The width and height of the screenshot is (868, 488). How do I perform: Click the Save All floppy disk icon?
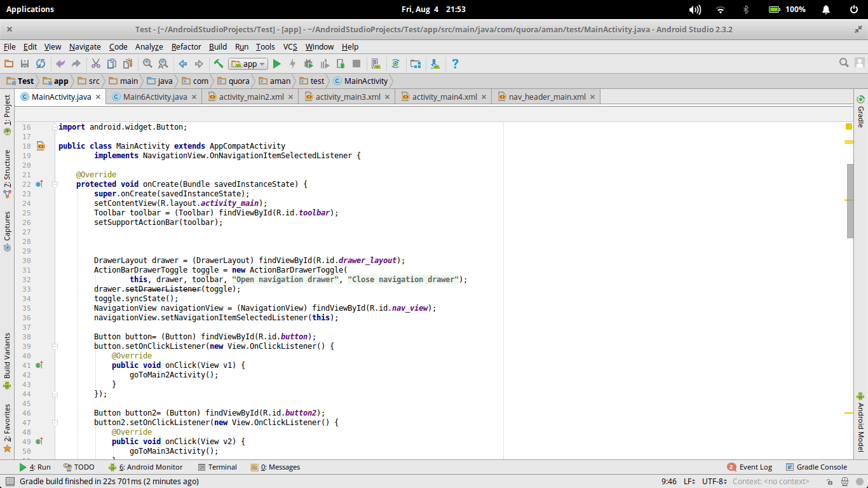pyautogui.click(x=25, y=64)
